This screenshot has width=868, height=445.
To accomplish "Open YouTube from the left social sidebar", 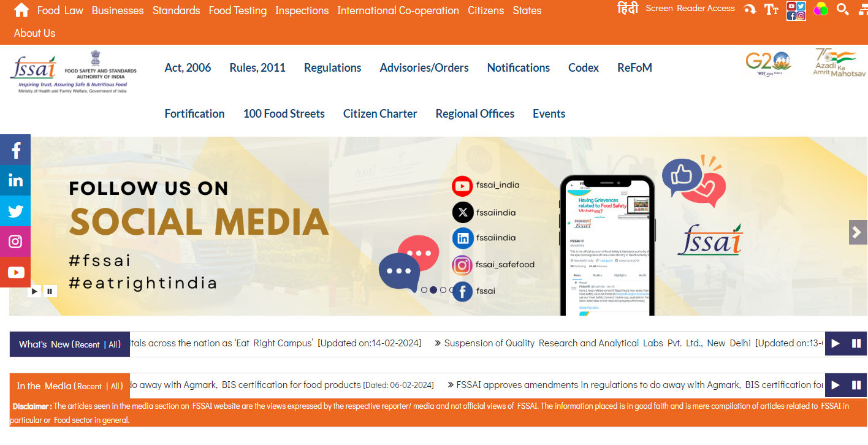I will (15, 272).
